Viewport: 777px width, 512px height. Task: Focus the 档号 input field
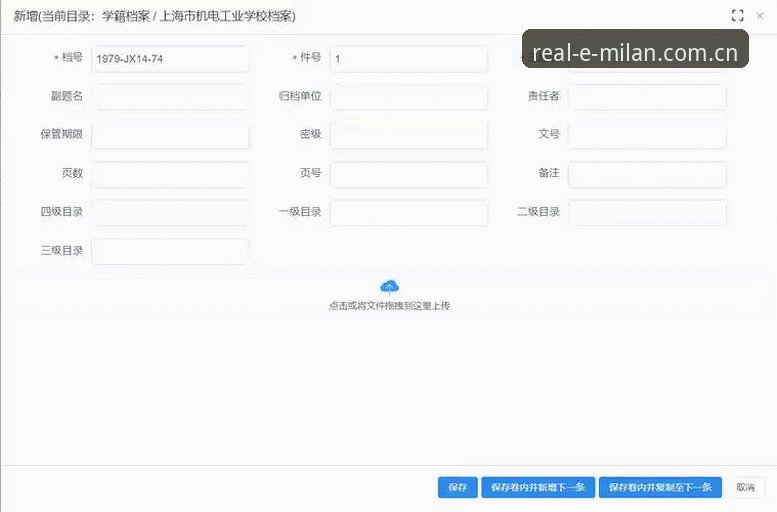pos(170,59)
